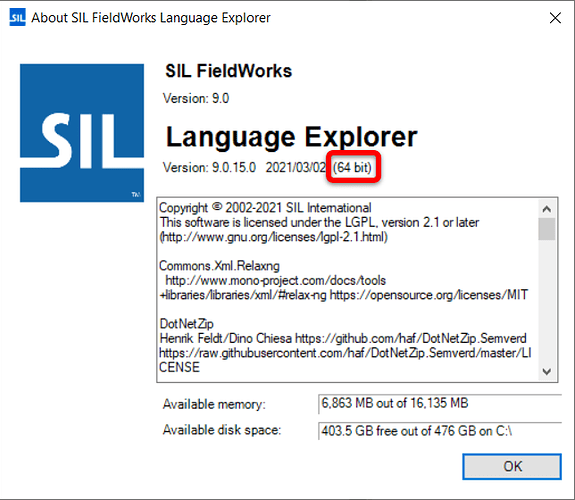The image size is (575, 500).
Task: Click the license text scroll down arrow
Action: [x=546, y=372]
